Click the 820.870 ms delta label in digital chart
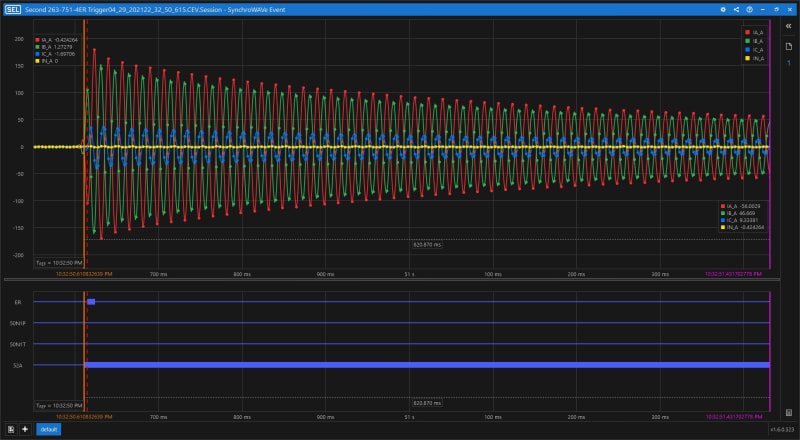The height and width of the screenshot is (440, 800). [x=427, y=403]
